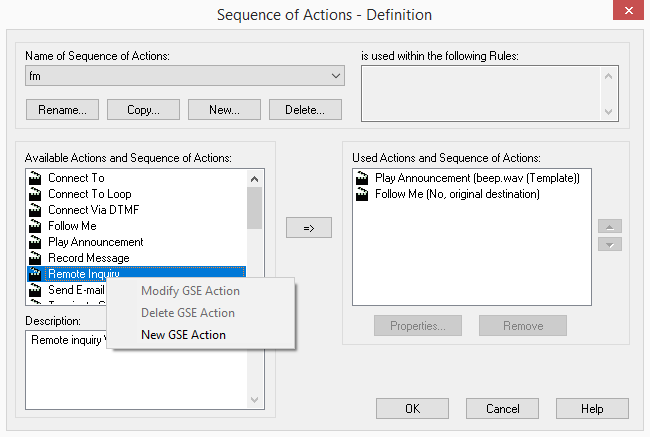The width and height of the screenshot is (650, 437).
Task: Click the Play Announcement icon in available list
Action: click(35, 242)
